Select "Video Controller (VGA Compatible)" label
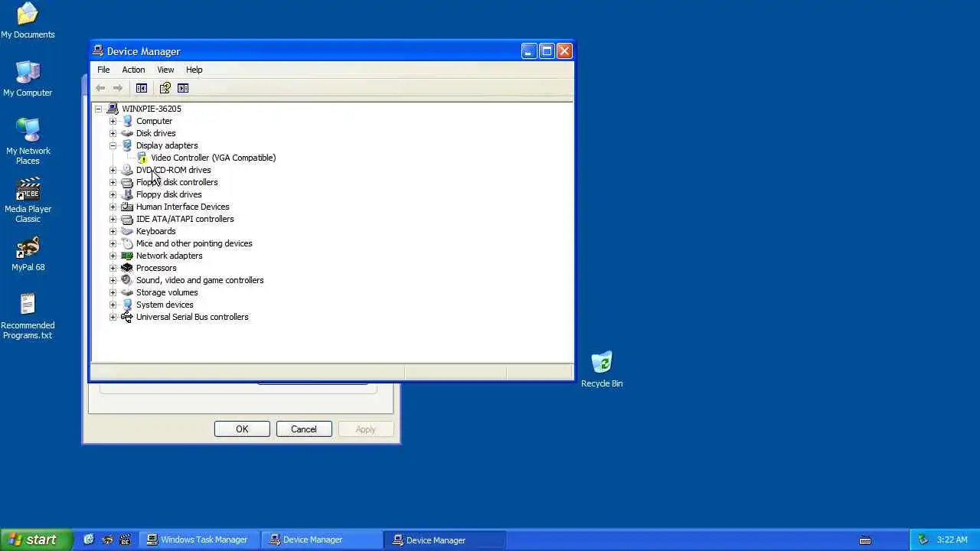Viewport: 980px width, 551px height. click(214, 158)
